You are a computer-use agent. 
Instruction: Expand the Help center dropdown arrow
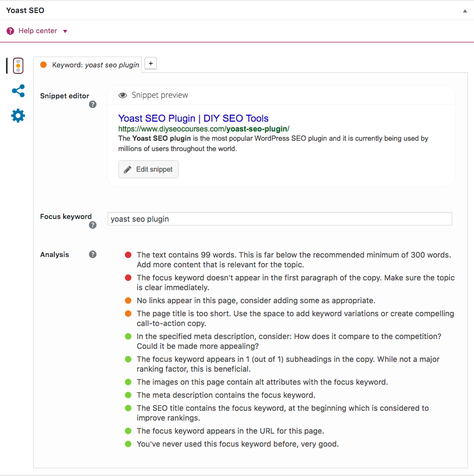point(65,32)
